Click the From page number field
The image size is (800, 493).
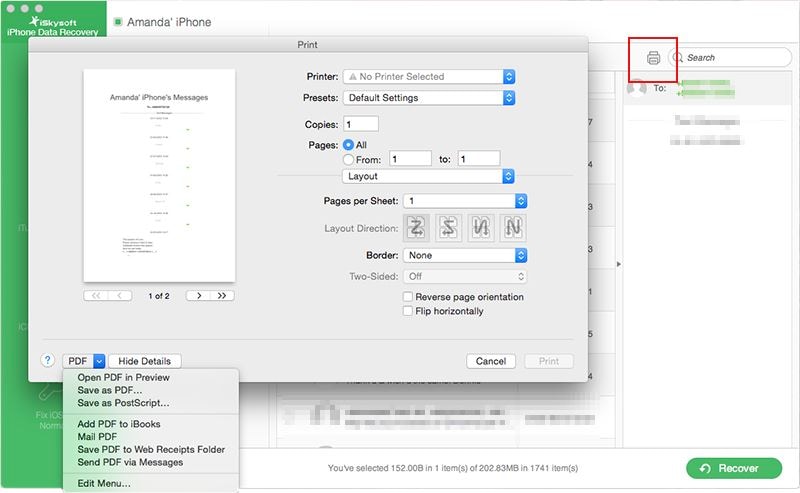pos(410,159)
